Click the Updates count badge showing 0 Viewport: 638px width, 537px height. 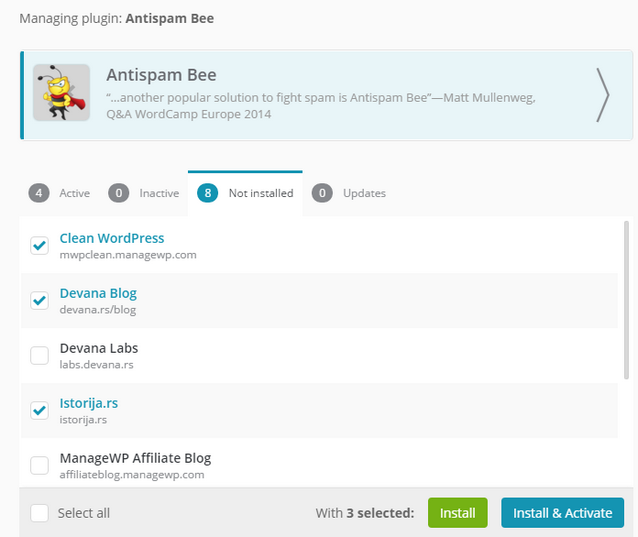coord(322,193)
